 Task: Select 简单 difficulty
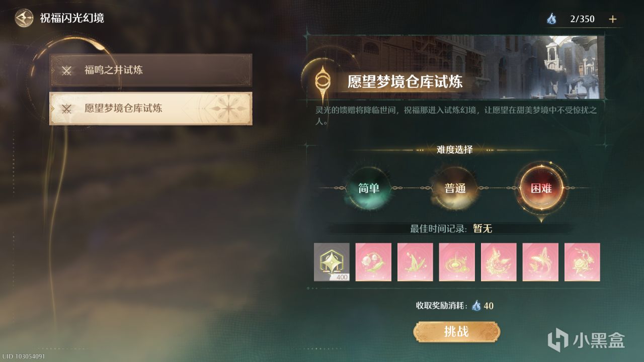[x=369, y=189]
